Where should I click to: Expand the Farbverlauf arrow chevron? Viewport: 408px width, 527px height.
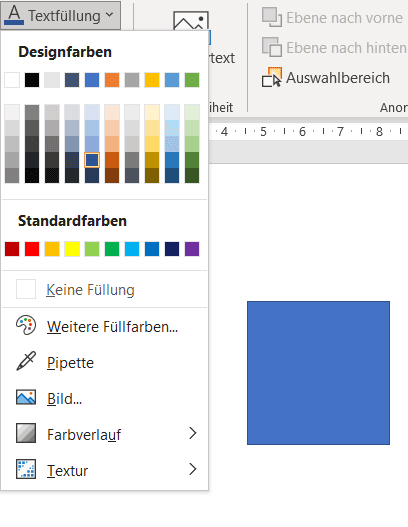coord(193,433)
